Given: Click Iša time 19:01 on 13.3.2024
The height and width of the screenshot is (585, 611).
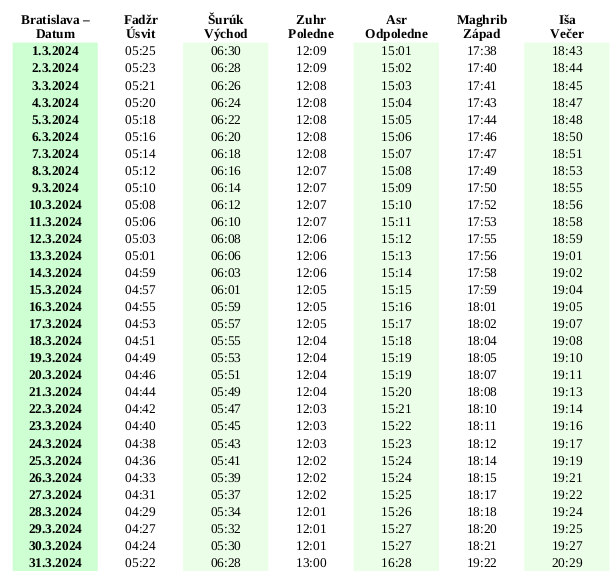Looking at the screenshot, I should coord(567,256).
